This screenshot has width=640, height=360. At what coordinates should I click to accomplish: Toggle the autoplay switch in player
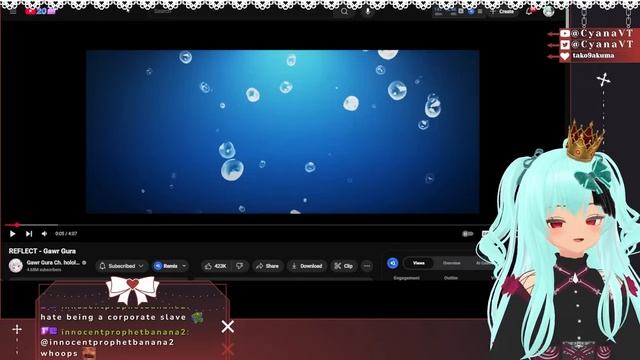point(468,234)
